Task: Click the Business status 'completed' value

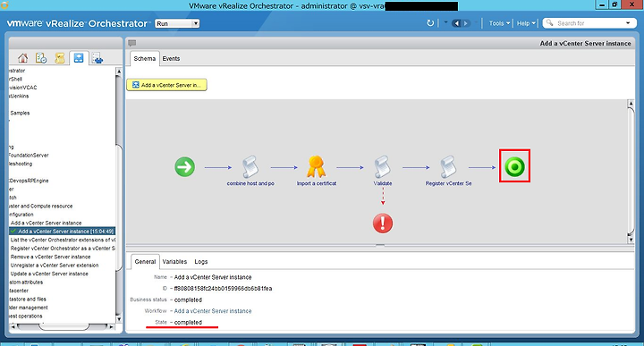Action: pos(188,300)
